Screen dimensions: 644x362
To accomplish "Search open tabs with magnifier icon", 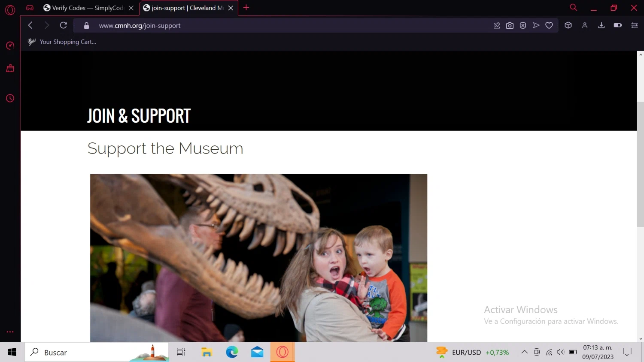I will [x=573, y=7].
